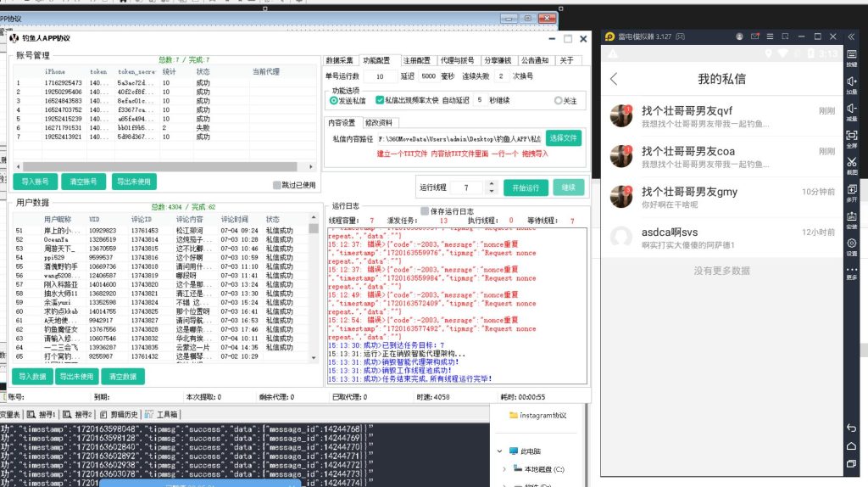Click the scissors screenshot (截图) icon

click(851, 163)
